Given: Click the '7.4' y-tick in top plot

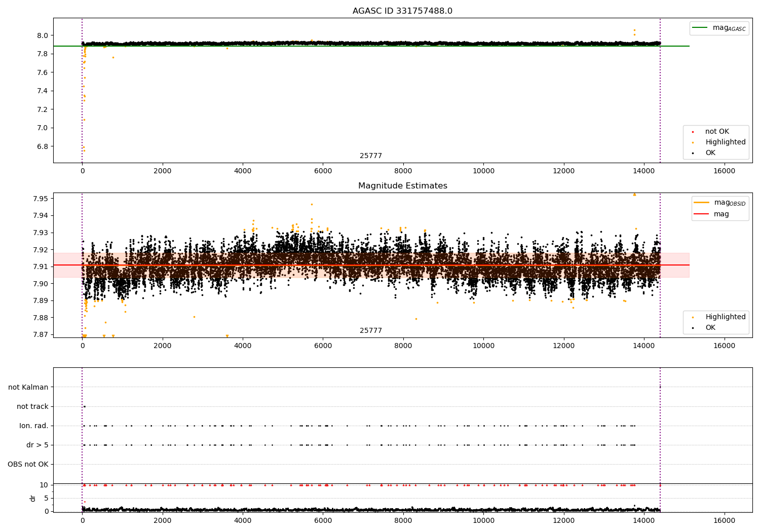Looking at the screenshot, I should tap(42, 91).
